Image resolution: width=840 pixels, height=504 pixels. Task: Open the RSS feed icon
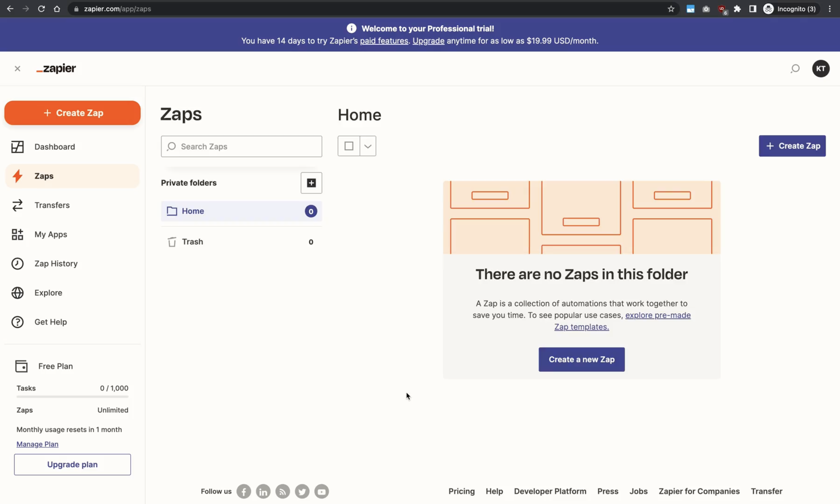[283, 491]
